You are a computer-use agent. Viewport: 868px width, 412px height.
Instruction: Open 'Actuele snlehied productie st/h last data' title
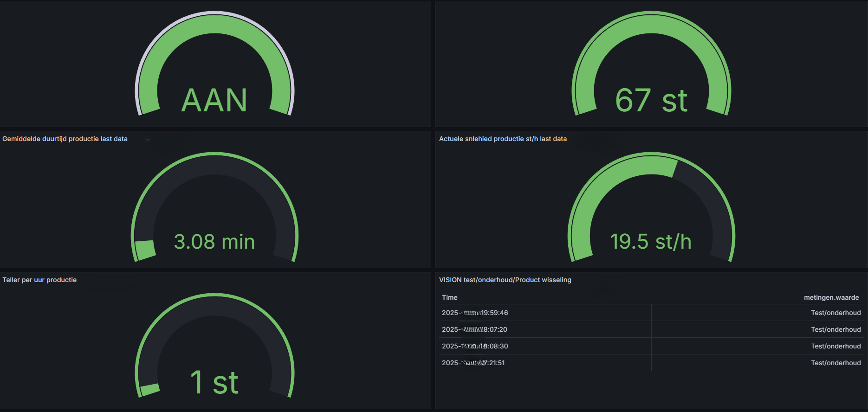pos(503,139)
